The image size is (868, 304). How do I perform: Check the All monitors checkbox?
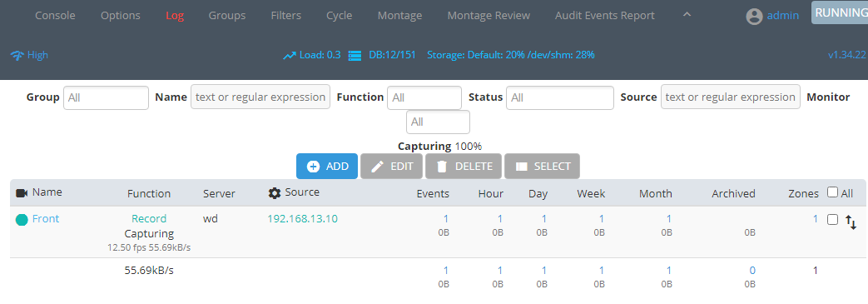[x=832, y=192]
